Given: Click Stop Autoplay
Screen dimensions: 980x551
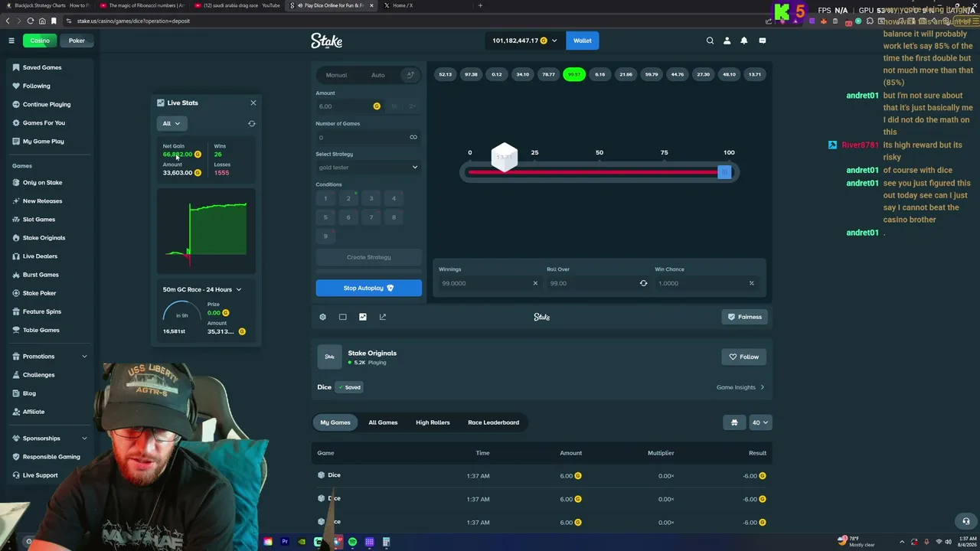Looking at the screenshot, I should 368,288.
